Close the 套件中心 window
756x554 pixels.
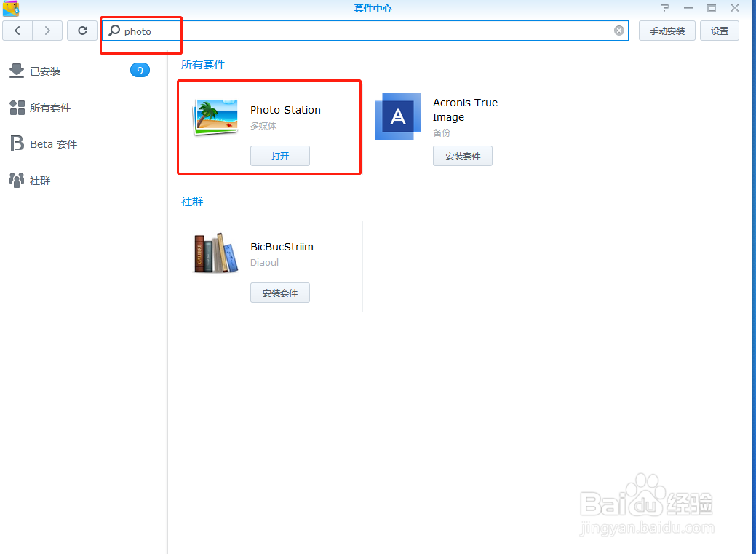735,8
